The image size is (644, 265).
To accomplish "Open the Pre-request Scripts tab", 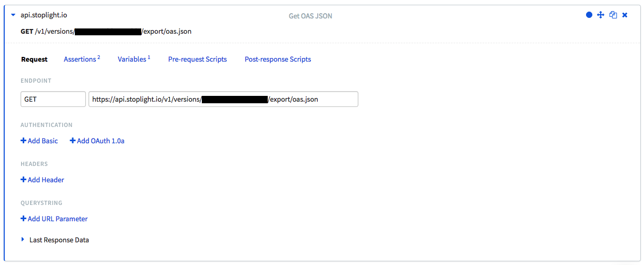I will pos(198,60).
